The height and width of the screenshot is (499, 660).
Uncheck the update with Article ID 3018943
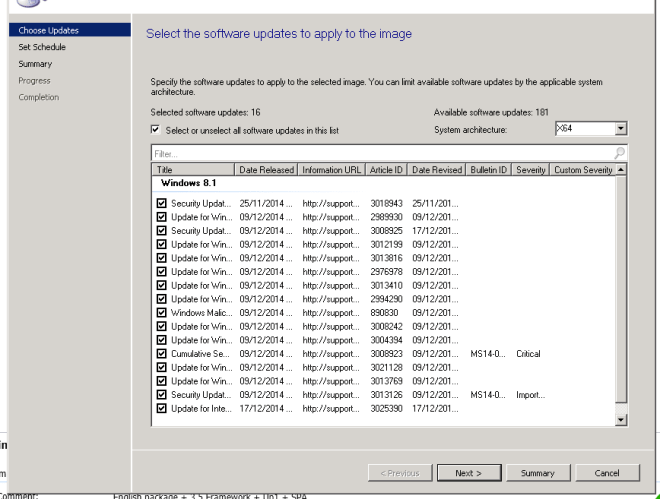(162, 204)
